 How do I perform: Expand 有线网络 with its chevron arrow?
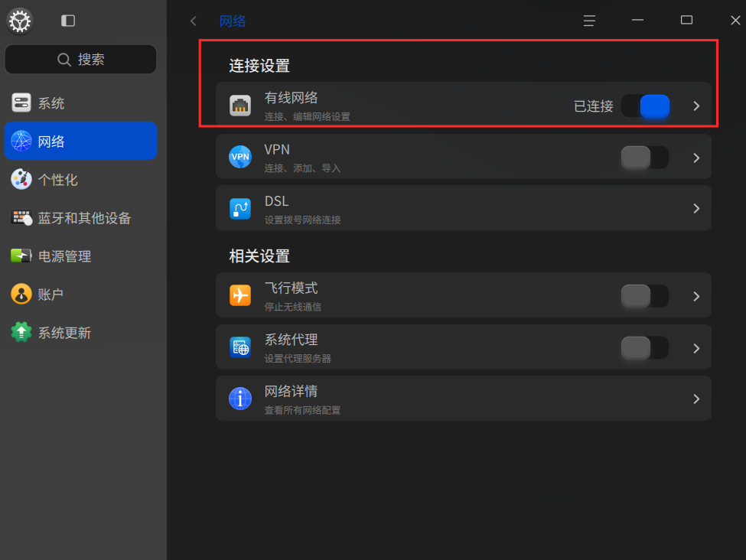coord(696,106)
